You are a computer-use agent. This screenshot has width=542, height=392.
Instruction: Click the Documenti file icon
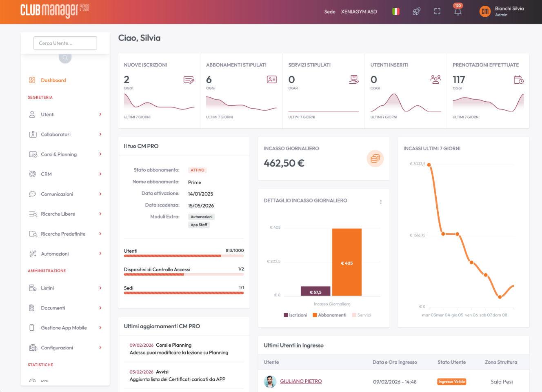click(32, 308)
